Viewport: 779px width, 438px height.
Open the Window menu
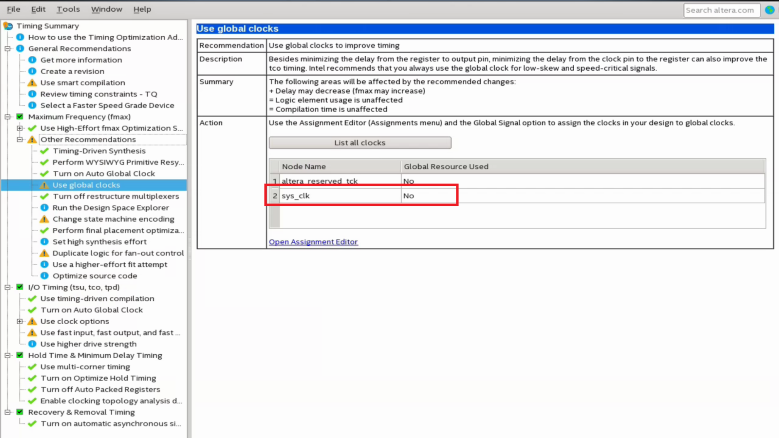coord(106,9)
